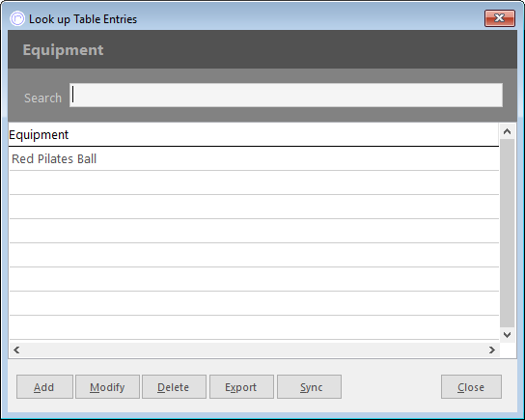Close the Look up Table Entries window
Viewport: 525px width, 420px height.
click(x=499, y=18)
